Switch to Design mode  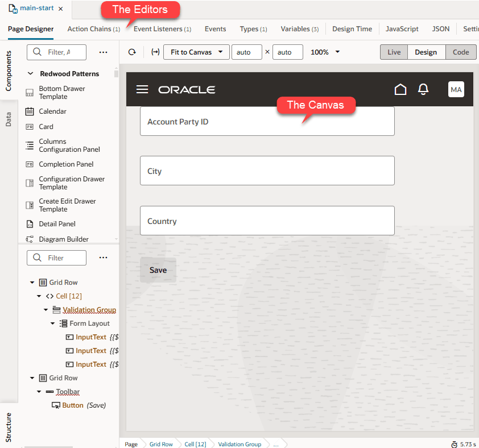click(426, 52)
